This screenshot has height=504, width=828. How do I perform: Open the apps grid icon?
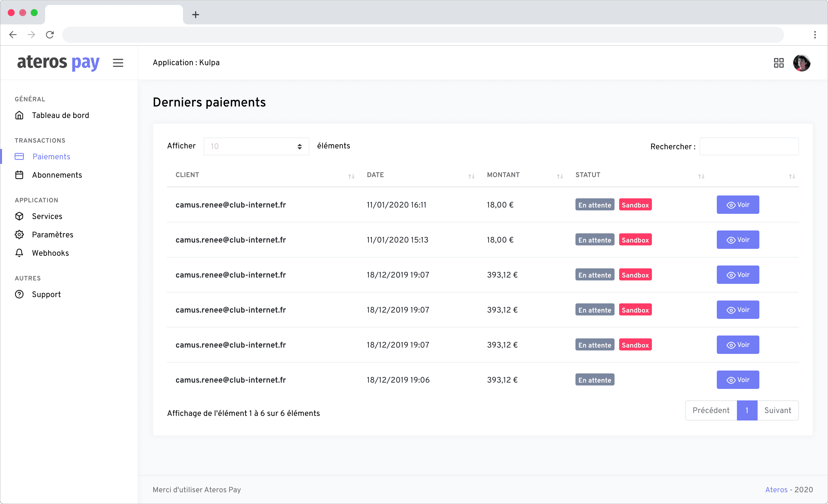click(x=778, y=63)
